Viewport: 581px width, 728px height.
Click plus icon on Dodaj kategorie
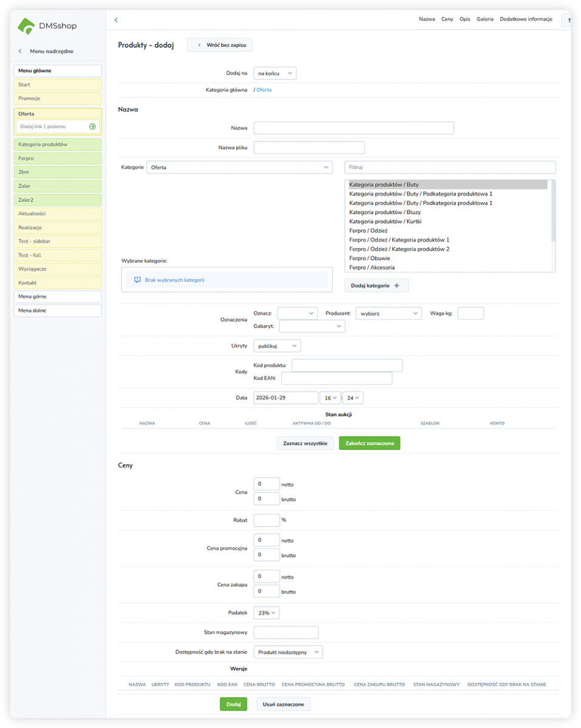coord(397,286)
